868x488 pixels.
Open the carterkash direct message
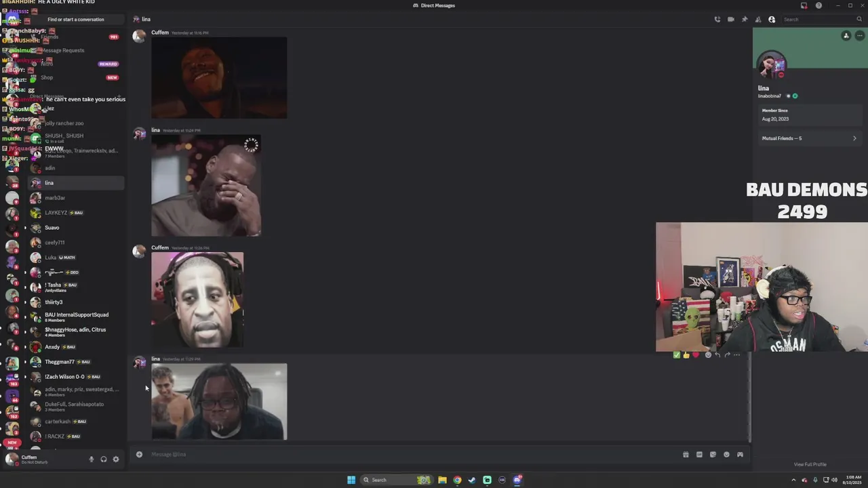pyautogui.click(x=76, y=422)
